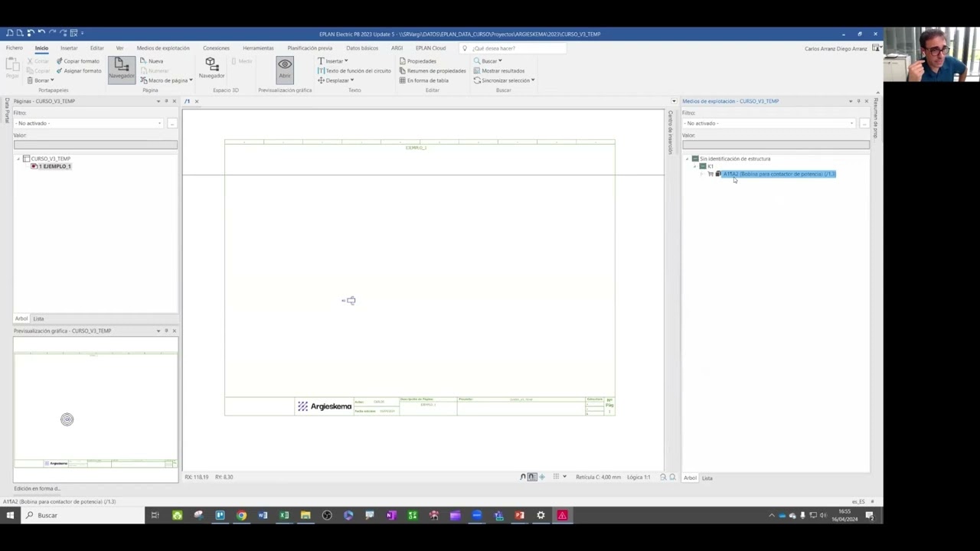Screen dimensions: 980x551
Task: Open the Espacio 3D Navegador
Action: [211, 68]
